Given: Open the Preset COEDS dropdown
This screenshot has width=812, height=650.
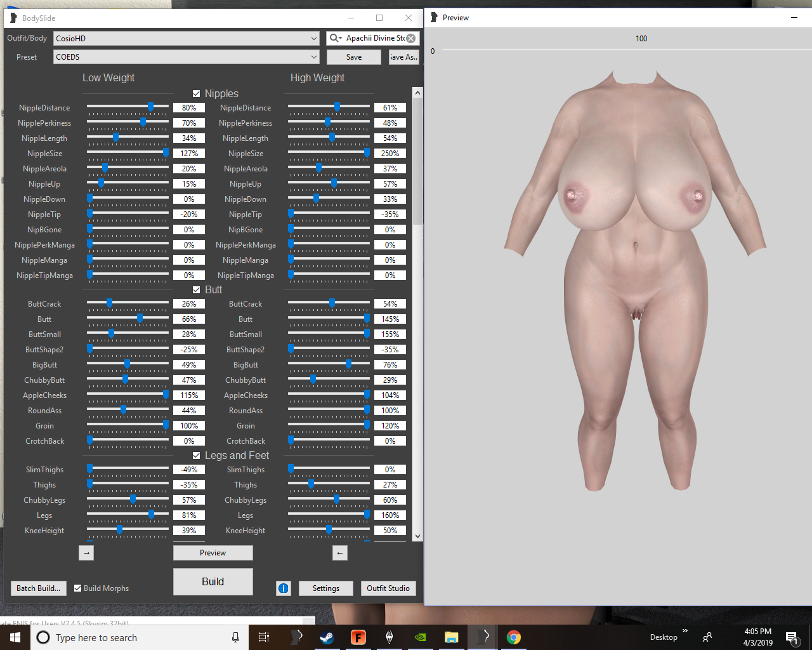Looking at the screenshot, I should pyautogui.click(x=187, y=57).
